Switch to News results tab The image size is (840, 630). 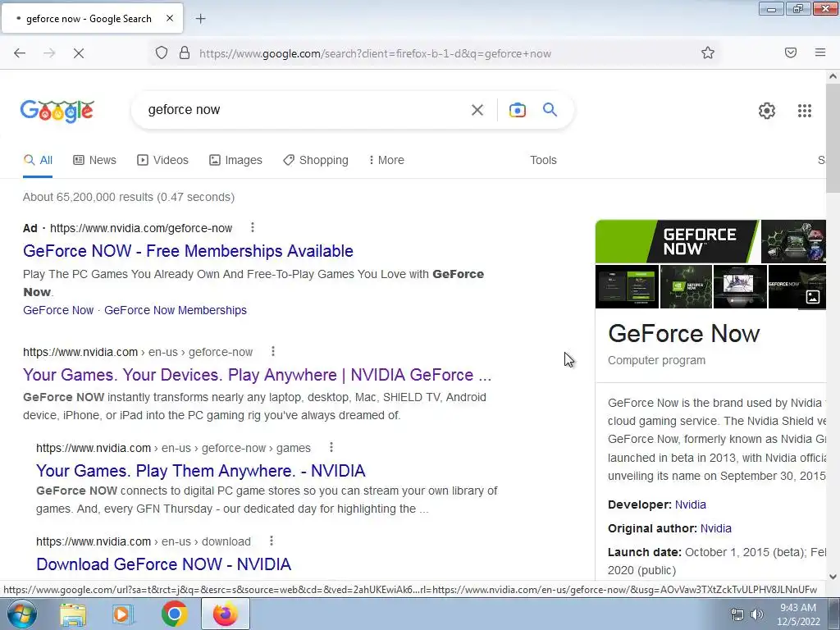(x=95, y=160)
